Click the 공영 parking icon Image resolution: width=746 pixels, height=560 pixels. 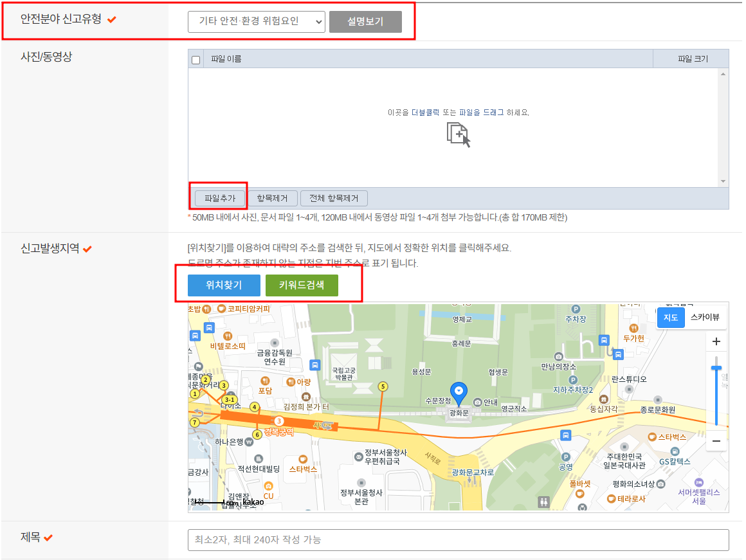(x=566, y=457)
